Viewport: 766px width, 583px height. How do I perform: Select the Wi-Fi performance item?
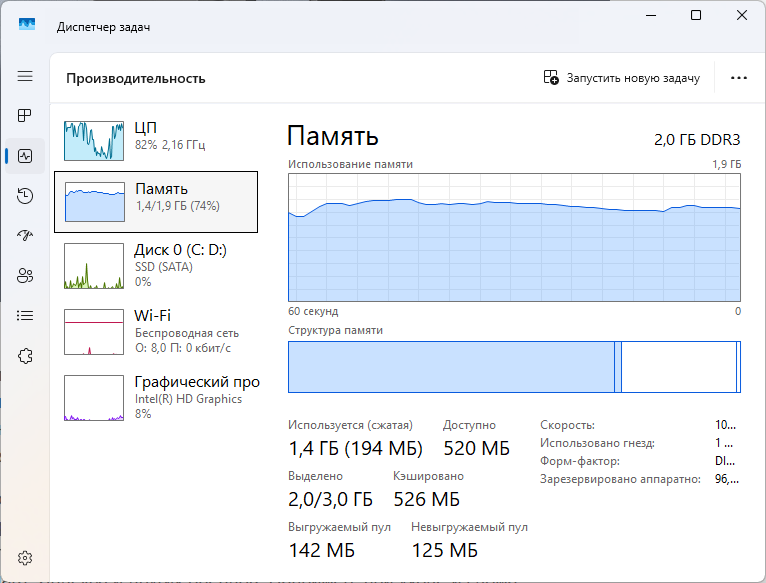tap(160, 331)
